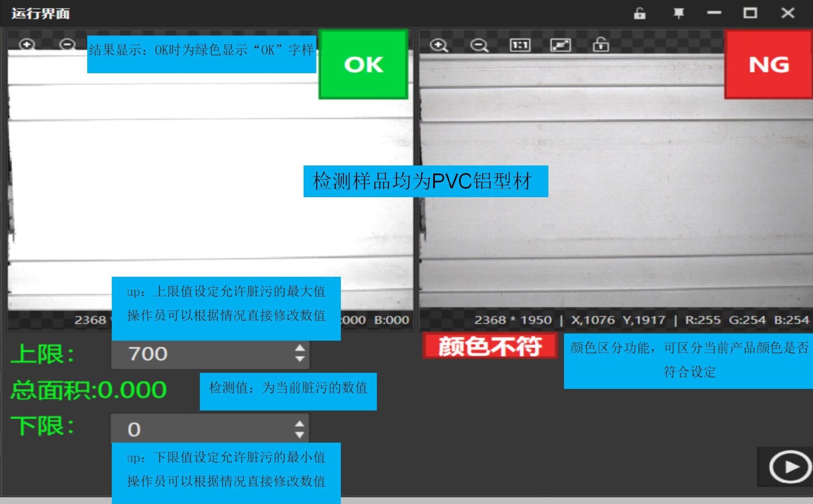Zoom in on the right NG preview image
This screenshot has width=813, height=504.
click(440, 44)
